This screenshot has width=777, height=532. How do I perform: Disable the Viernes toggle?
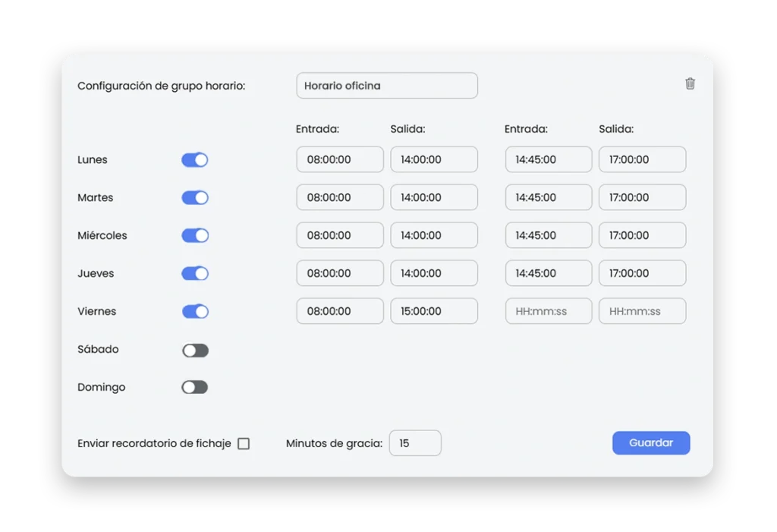point(194,312)
